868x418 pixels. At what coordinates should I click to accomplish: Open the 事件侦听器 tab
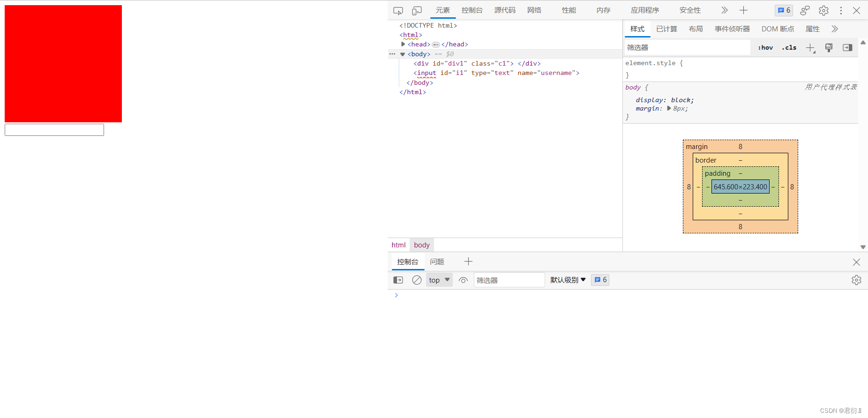(x=732, y=29)
